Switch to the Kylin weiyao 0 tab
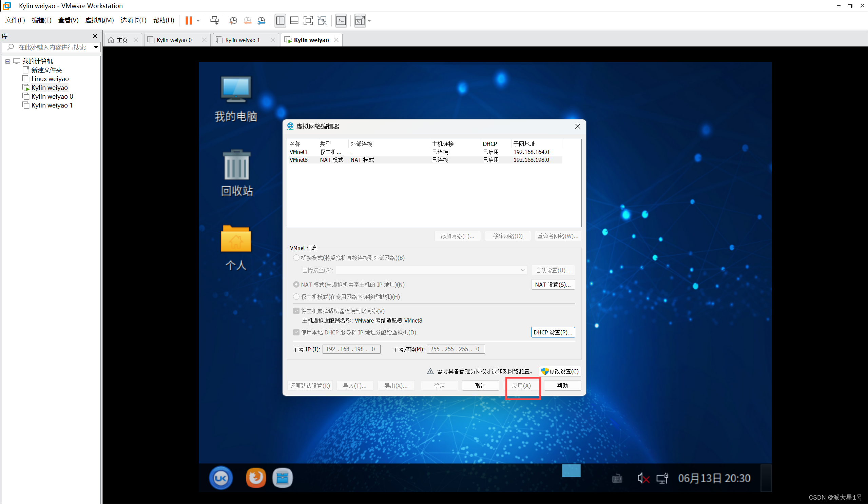Image resolution: width=868 pixels, height=504 pixels. 174,40
